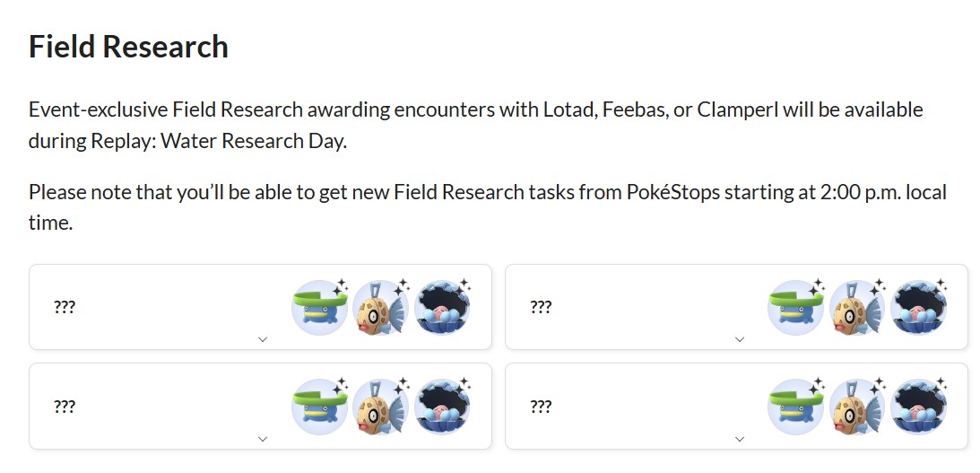Image resolution: width=980 pixels, height=473 pixels.
Task: Tap the Lotad icon in the bottom-left card
Action: [x=319, y=407]
